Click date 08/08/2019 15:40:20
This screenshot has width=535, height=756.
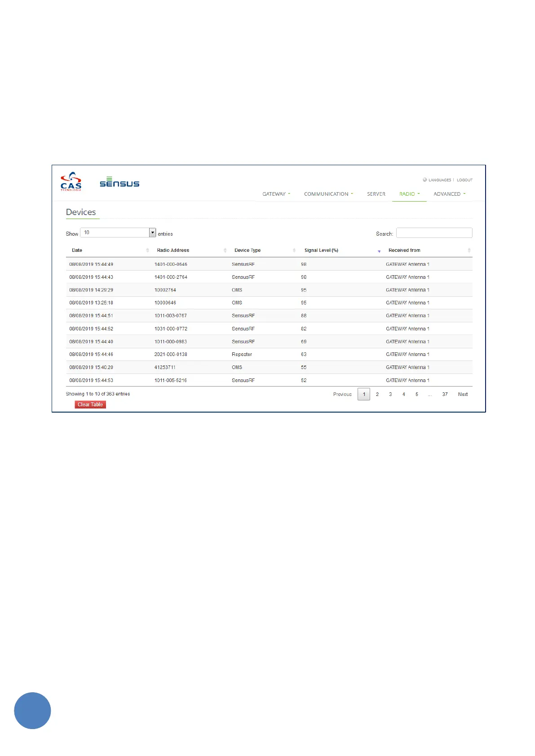tap(91, 367)
